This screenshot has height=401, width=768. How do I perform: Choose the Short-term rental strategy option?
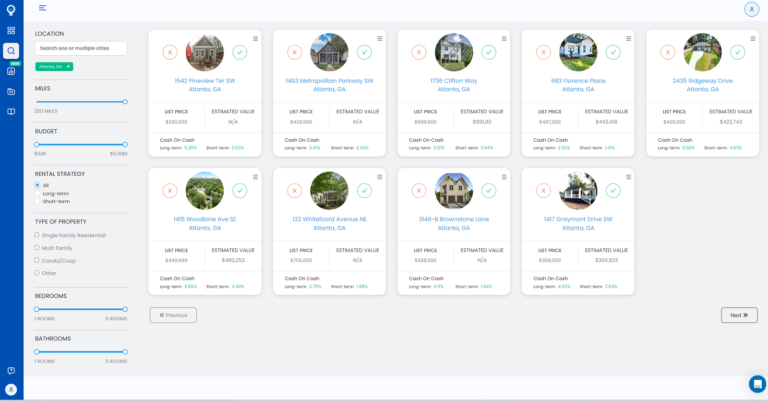tap(37, 201)
